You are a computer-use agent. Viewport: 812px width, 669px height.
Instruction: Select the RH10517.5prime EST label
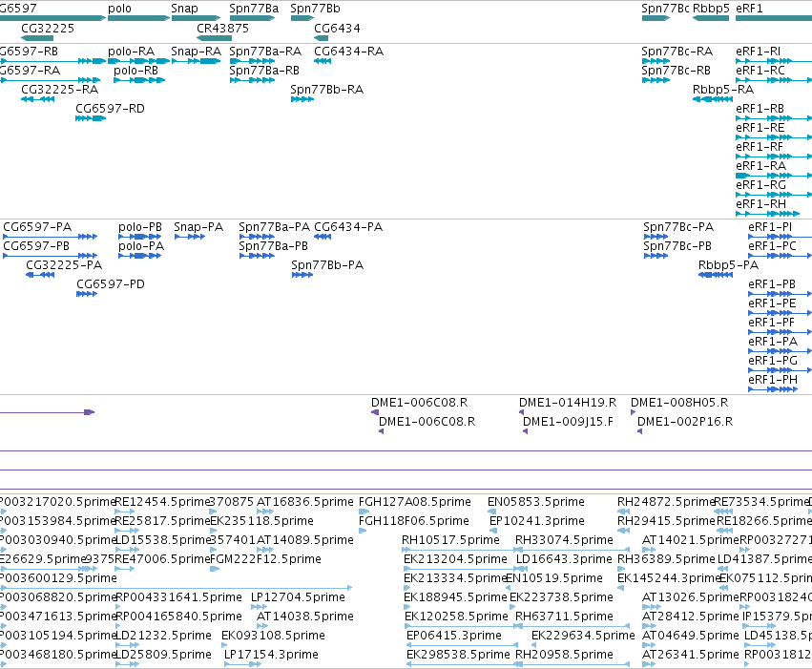click(450, 540)
